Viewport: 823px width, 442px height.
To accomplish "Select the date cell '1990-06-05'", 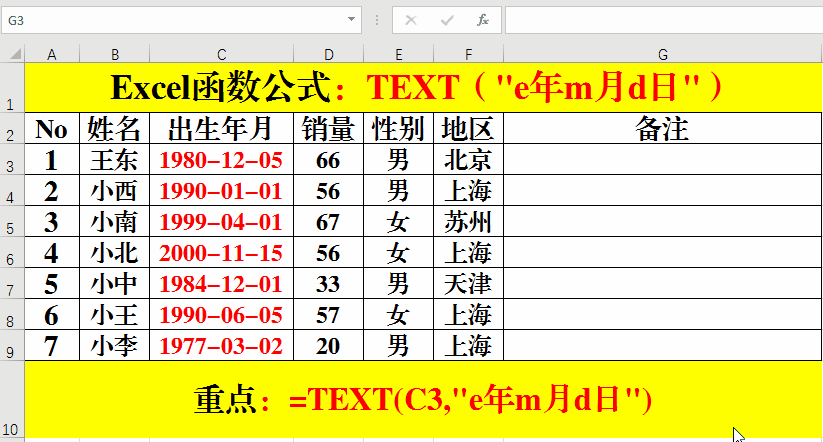I will [x=221, y=314].
